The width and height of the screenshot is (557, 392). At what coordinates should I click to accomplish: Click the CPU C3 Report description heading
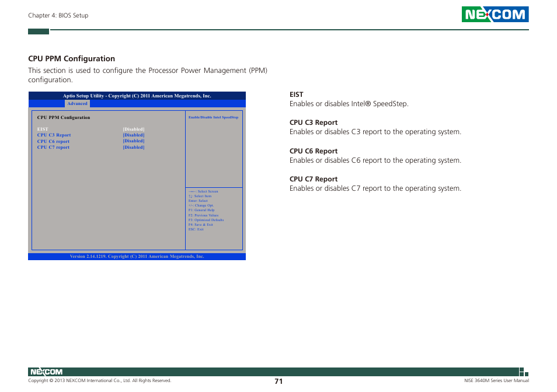314,123
